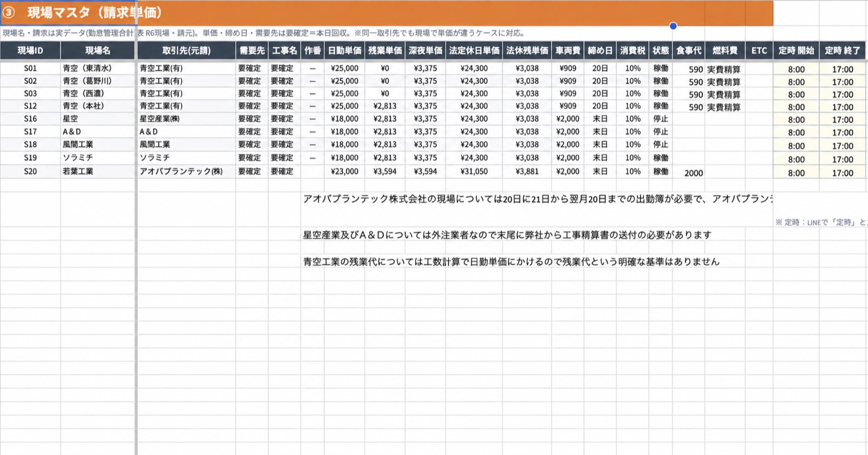Image resolution: width=868 pixels, height=455 pixels.
Task: Click the 締め日 header cell
Action: tap(600, 50)
